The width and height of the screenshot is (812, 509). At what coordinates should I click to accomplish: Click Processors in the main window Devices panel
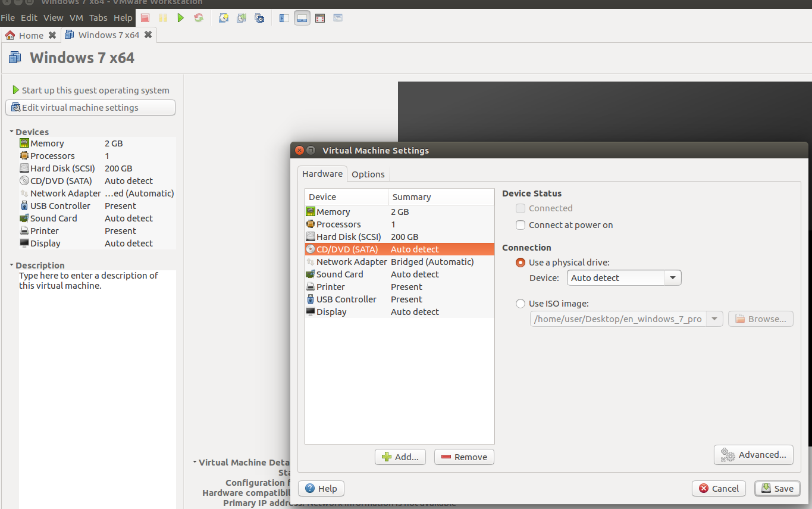98,156
